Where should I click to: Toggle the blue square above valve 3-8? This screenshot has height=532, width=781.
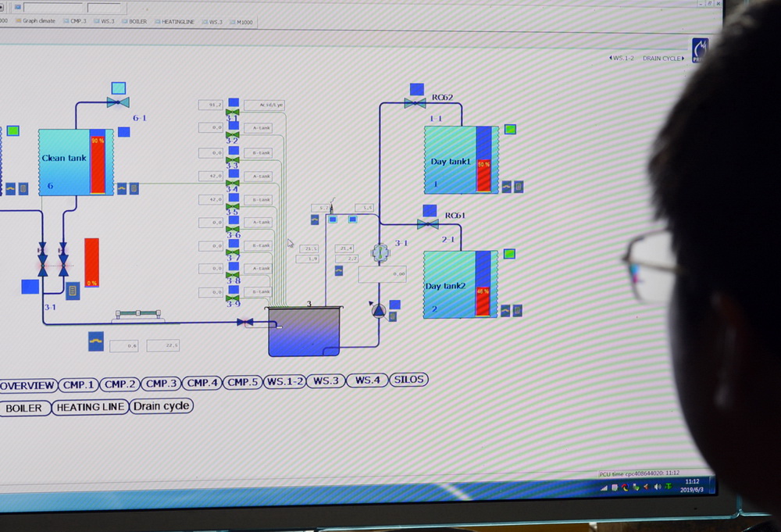pyautogui.click(x=233, y=266)
